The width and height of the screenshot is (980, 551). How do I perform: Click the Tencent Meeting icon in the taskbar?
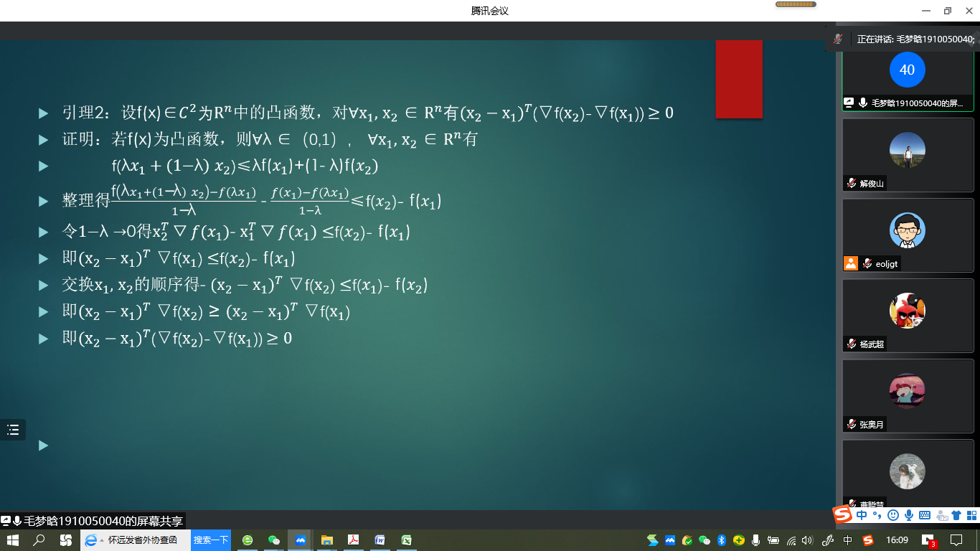click(x=300, y=540)
